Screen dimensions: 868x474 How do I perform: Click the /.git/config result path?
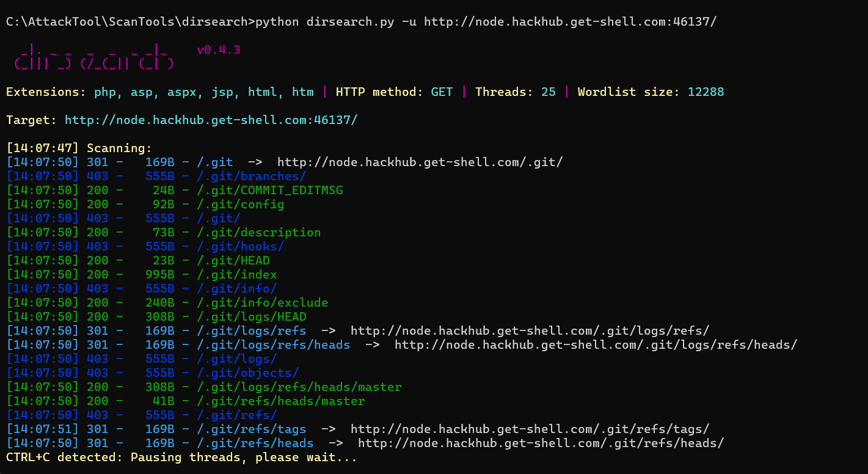[x=240, y=204]
